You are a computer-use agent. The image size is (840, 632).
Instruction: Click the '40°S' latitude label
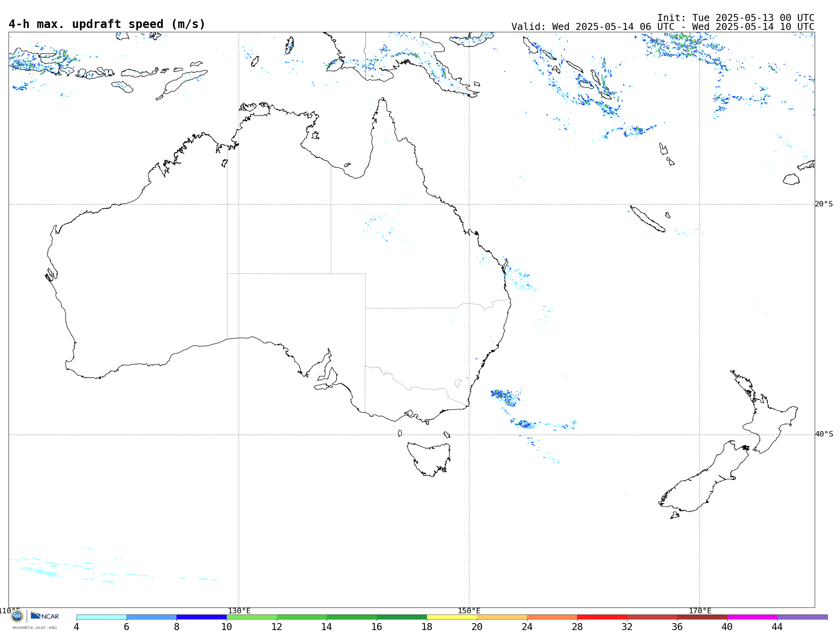click(x=824, y=434)
